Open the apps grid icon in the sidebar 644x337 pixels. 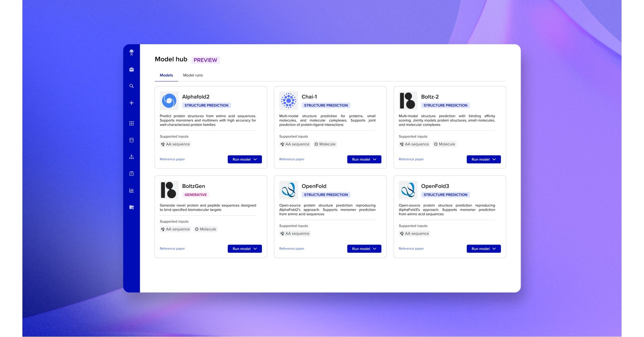(x=132, y=123)
